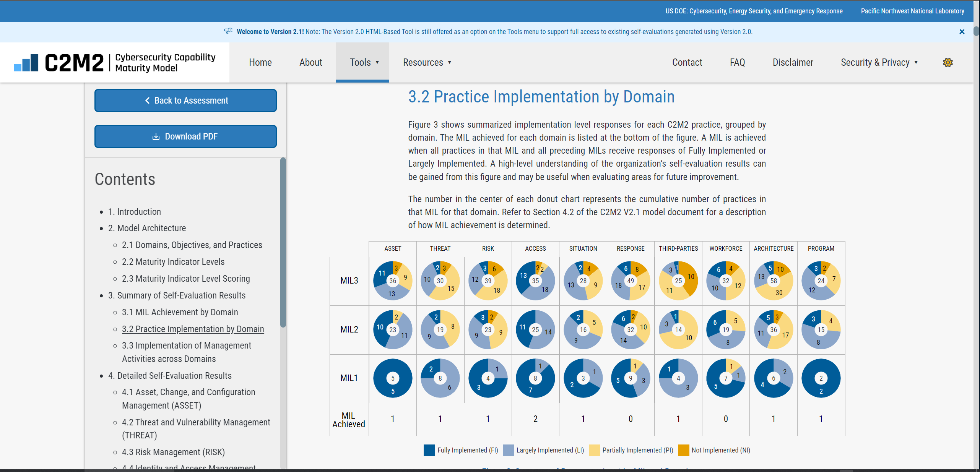The image size is (980, 472).
Task: Download the report as PDF
Action: [x=185, y=136]
